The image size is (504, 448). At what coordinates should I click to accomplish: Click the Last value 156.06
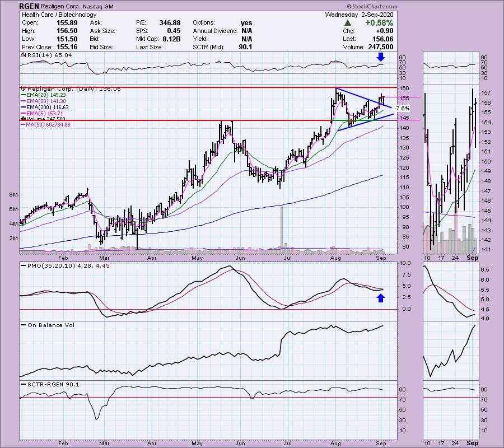(x=382, y=39)
